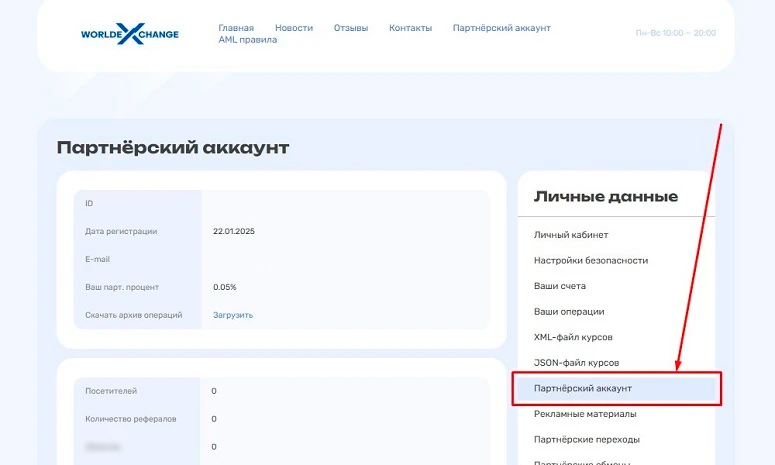The width and height of the screenshot is (775, 465).
Task: Go to Настройки безопасности in sidebar
Action: 591,260
